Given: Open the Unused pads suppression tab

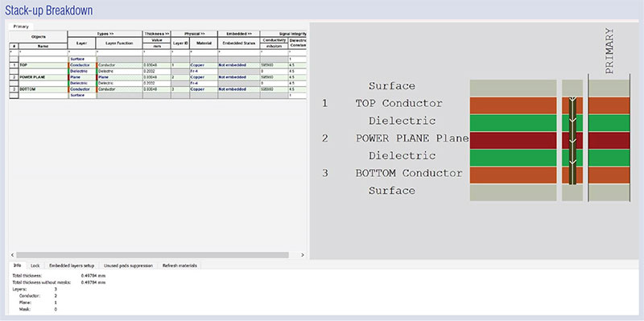Looking at the screenshot, I should (128, 265).
